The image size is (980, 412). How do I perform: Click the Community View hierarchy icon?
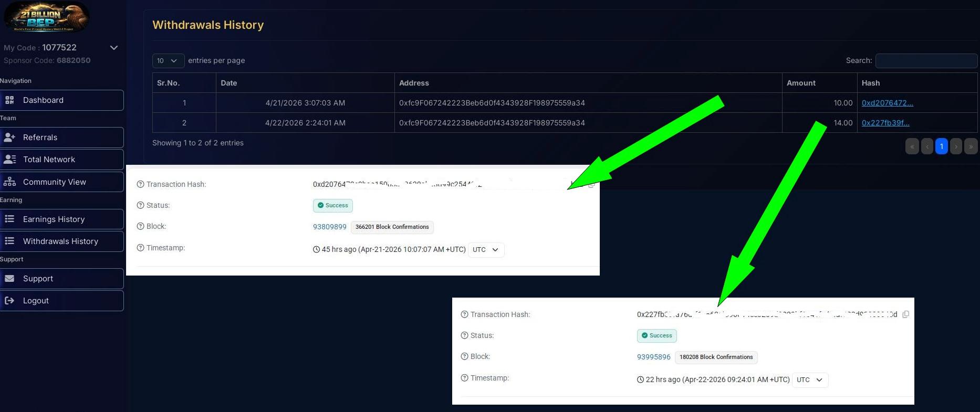point(9,182)
